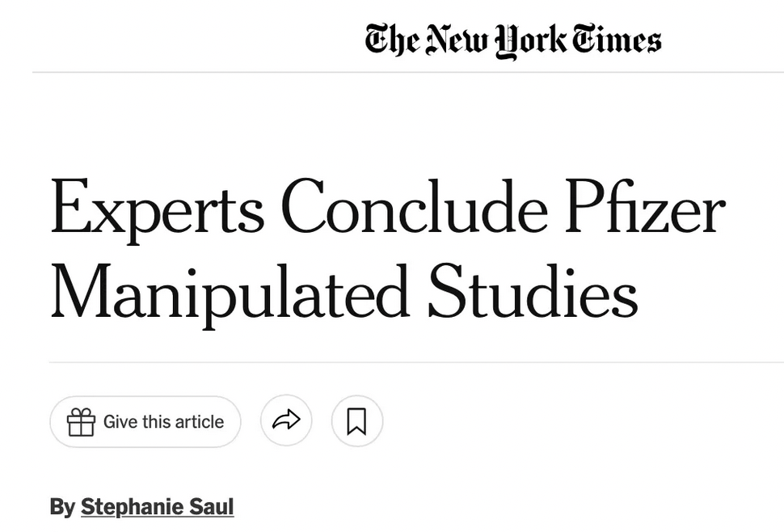The image size is (784, 532).
Task: Open author Stephanie Saul's profile link
Action: tap(157, 507)
